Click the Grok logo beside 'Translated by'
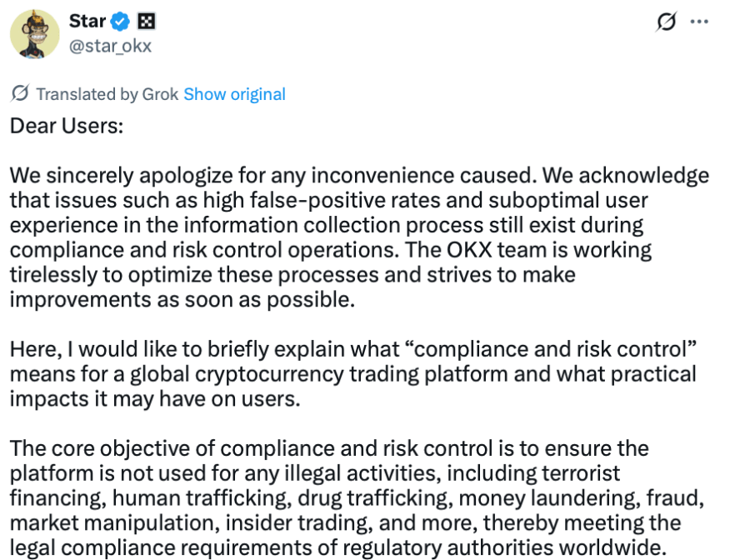The height and width of the screenshot is (560, 730). 20,94
